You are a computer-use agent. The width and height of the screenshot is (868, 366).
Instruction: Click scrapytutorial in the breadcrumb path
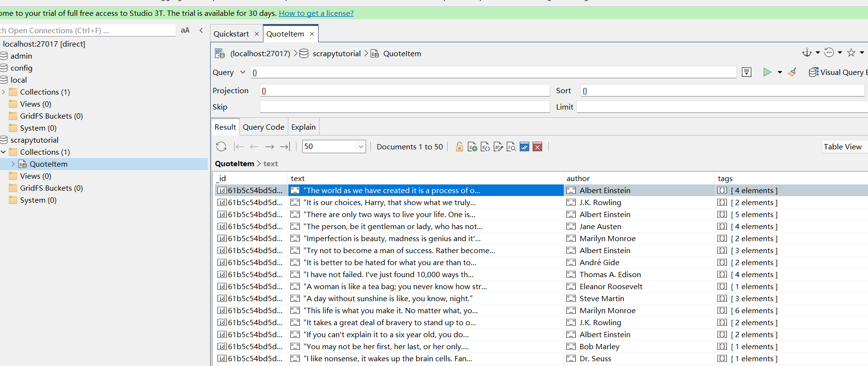[337, 53]
